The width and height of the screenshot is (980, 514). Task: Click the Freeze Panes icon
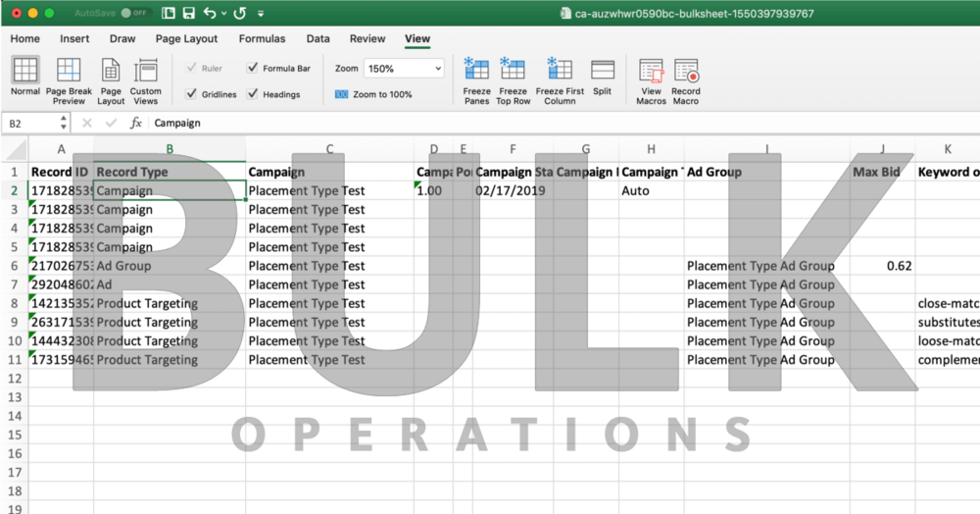(476, 69)
